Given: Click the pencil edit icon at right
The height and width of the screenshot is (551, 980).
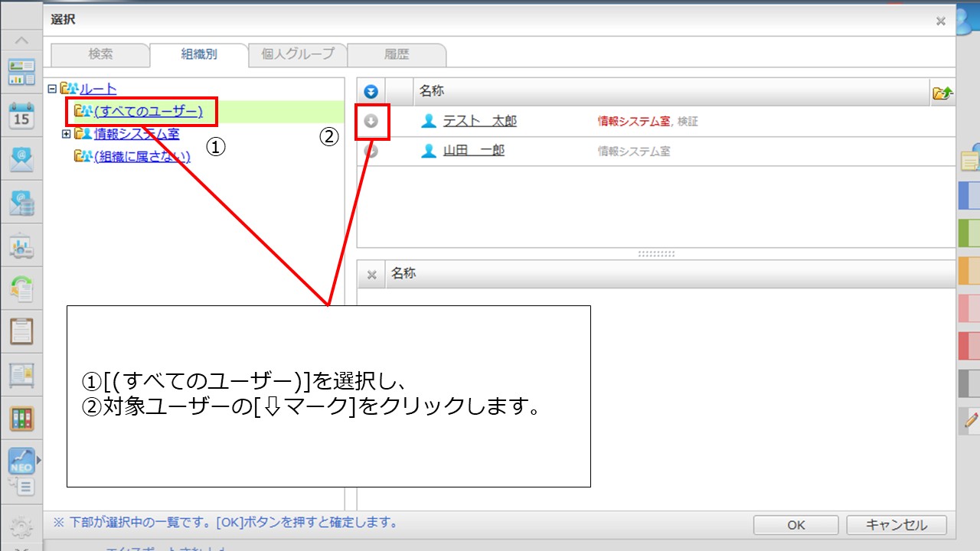Looking at the screenshot, I should pos(972,419).
